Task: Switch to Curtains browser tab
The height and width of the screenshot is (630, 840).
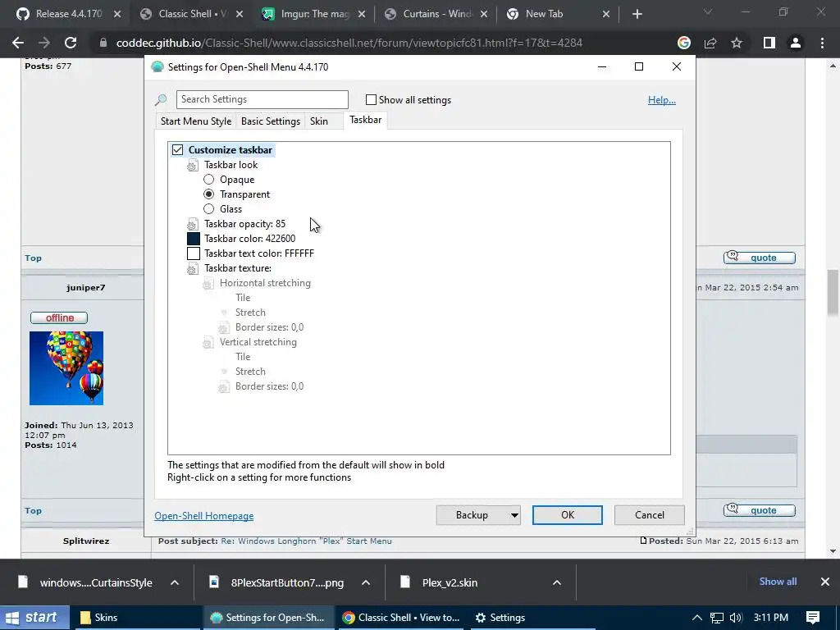Action: 437,14
